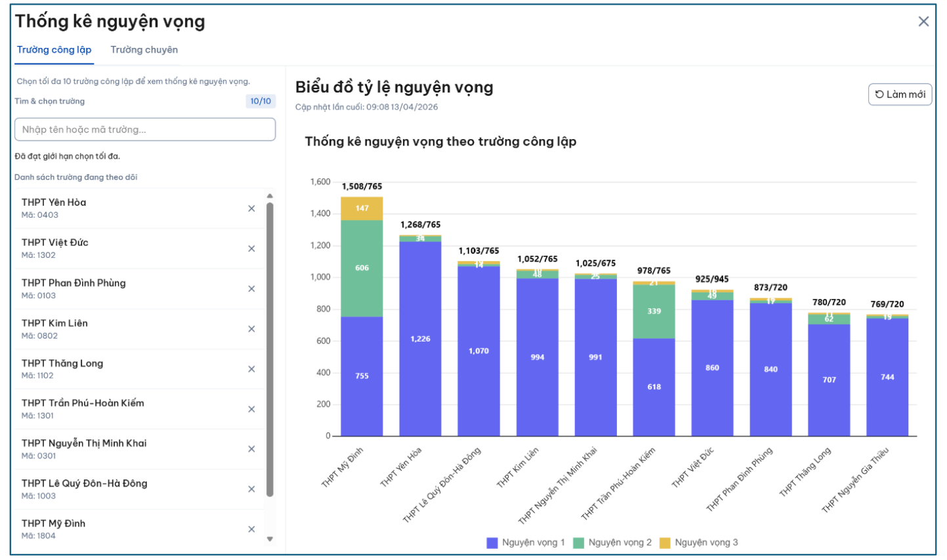Focus the school name search field
Image resolution: width=947 pixels, height=560 pixels.
click(x=145, y=129)
